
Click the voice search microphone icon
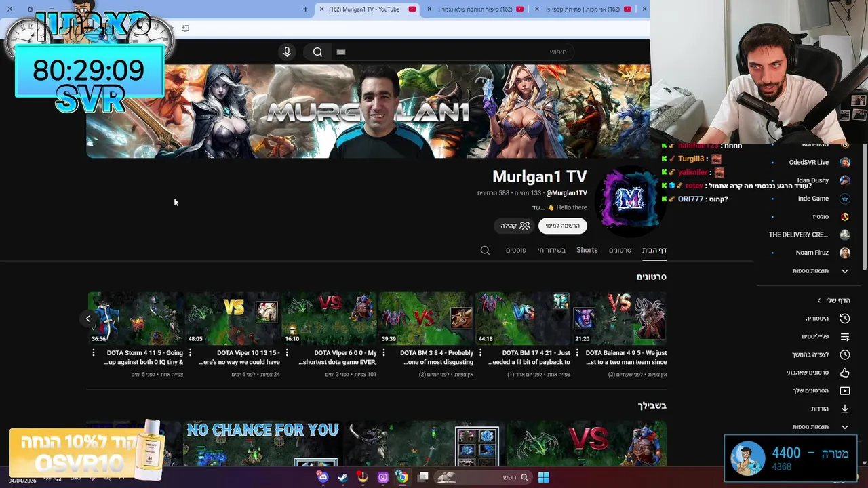(287, 52)
